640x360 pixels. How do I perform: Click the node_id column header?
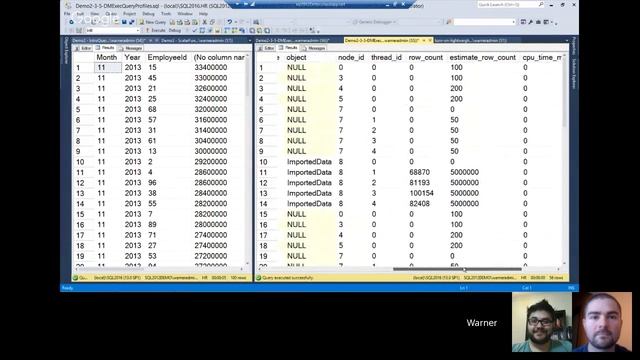click(x=351, y=58)
